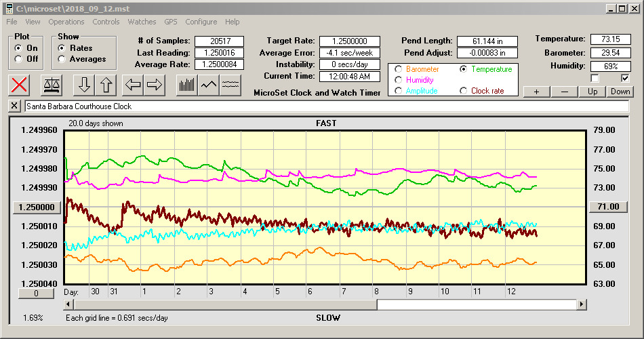
Task: Click the up arrow toolbar button
Action: [x=106, y=85]
